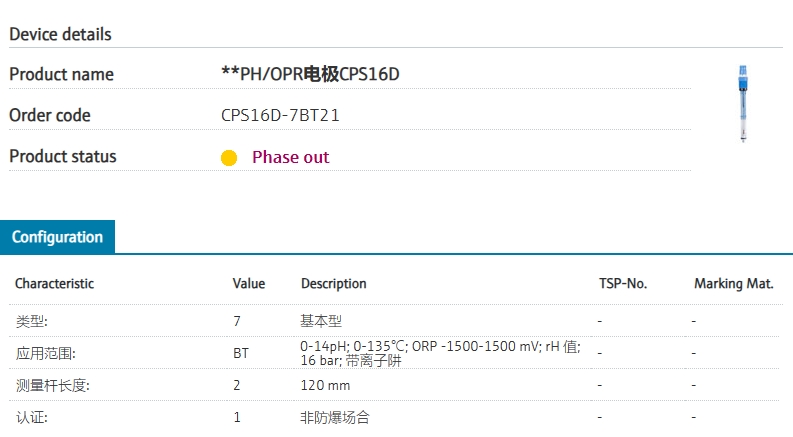Image resolution: width=793 pixels, height=437 pixels.
Task: Click the 应用范围 characteristic row
Action: pos(394,353)
